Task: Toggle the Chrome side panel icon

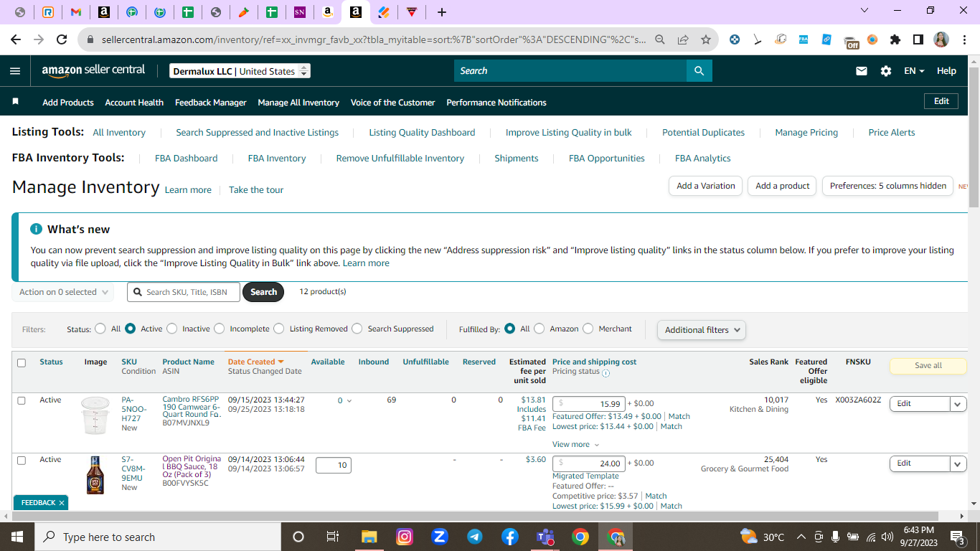Action: click(x=918, y=40)
